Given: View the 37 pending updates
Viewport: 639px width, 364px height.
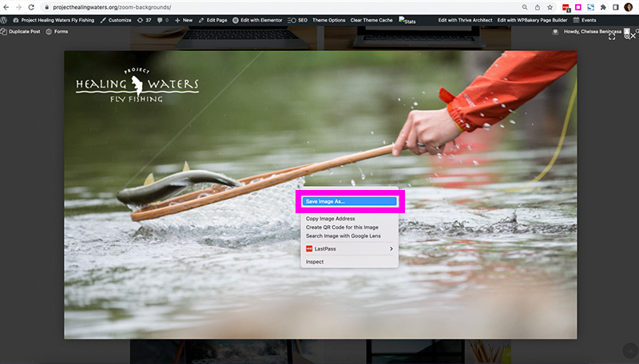Looking at the screenshot, I should pos(145,20).
